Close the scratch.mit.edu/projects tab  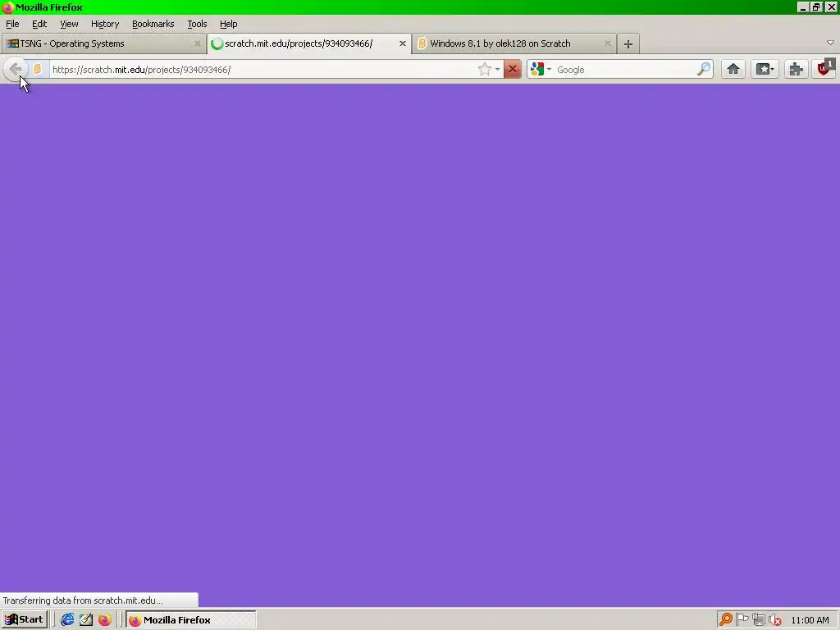[402, 43]
